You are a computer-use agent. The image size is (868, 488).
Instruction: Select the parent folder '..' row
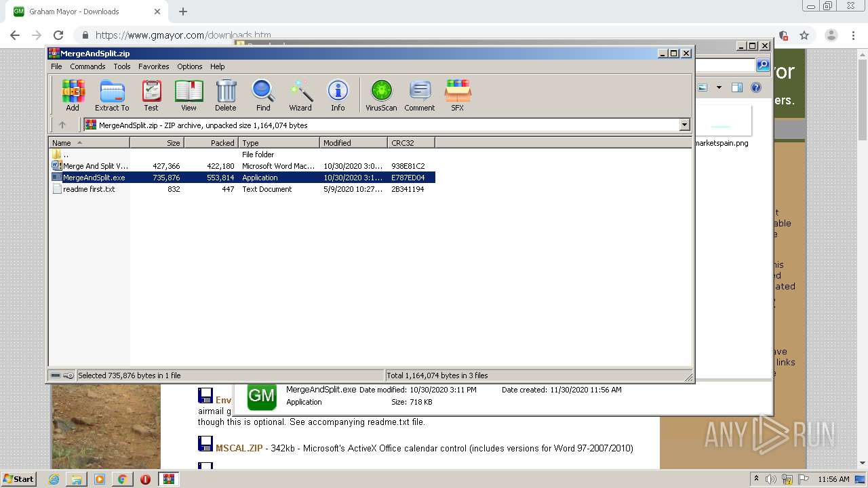click(x=242, y=155)
